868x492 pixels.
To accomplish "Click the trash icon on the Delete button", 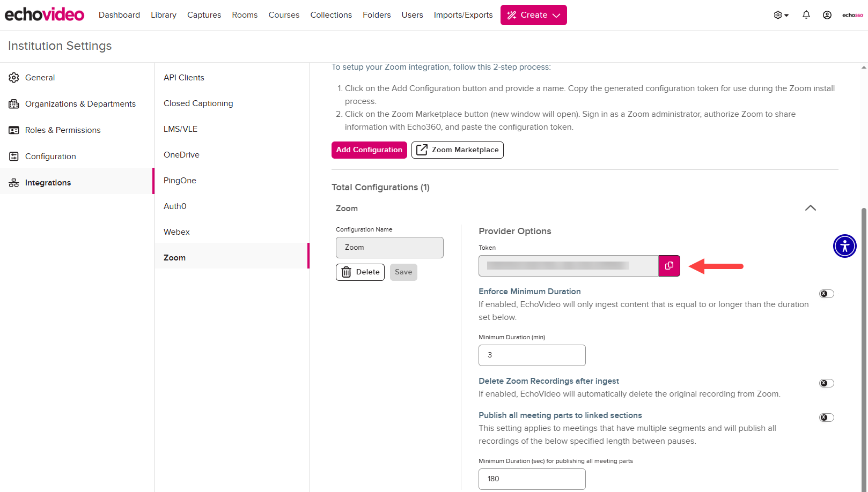I will 346,272.
